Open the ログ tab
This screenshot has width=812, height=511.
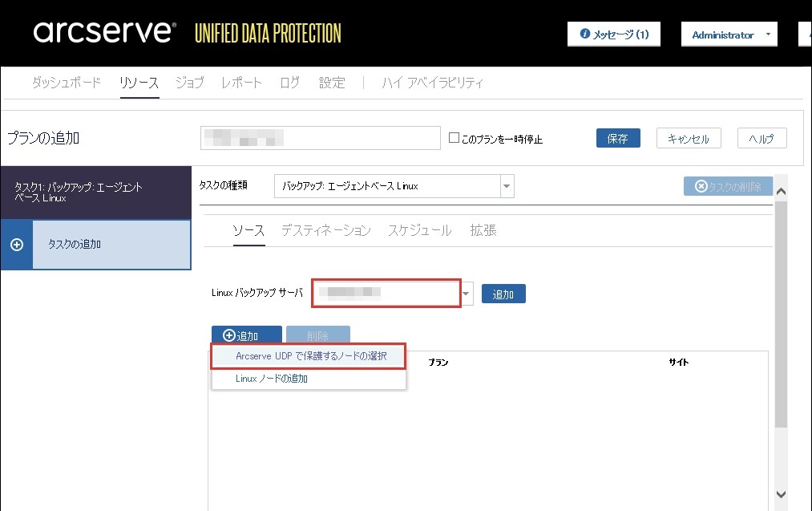(290, 83)
